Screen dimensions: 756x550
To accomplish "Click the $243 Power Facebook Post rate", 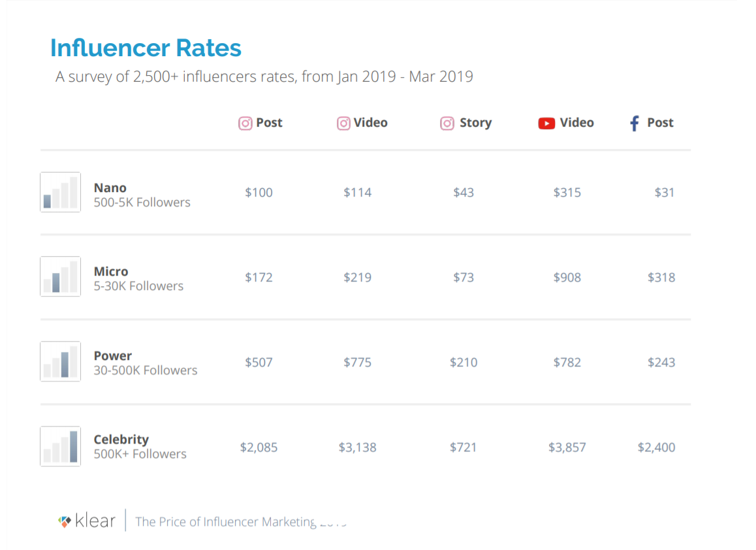I will (661, 363).
